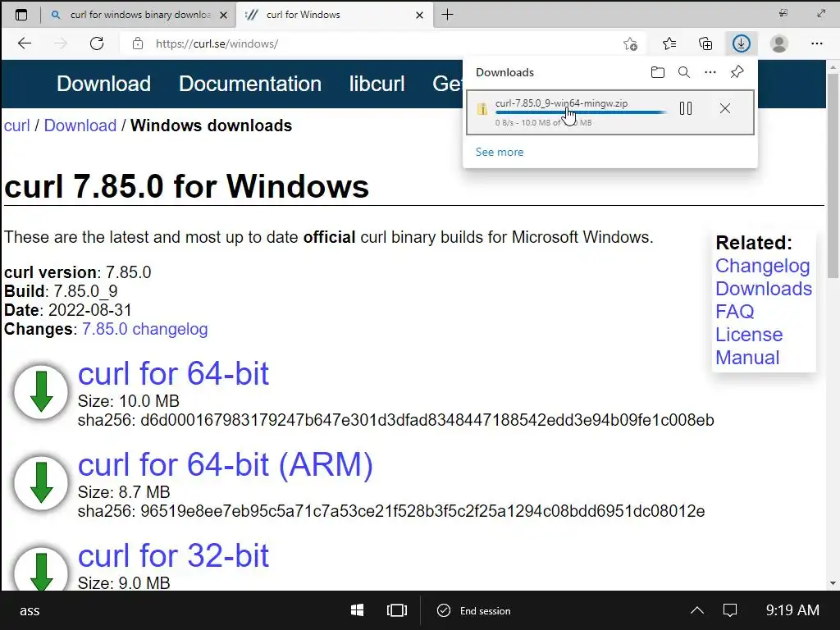
Task: Open the tab actions menu icon
Action: (x=21, y=15)
